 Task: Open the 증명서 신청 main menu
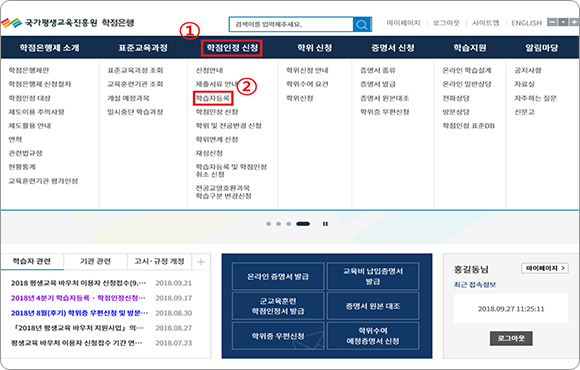[393, 48]
